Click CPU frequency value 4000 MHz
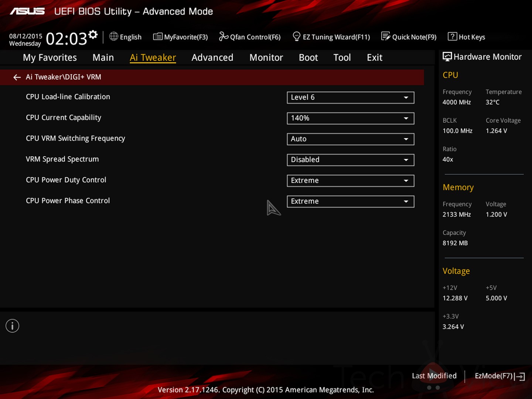The image size is (532, 399). [457, 102]
